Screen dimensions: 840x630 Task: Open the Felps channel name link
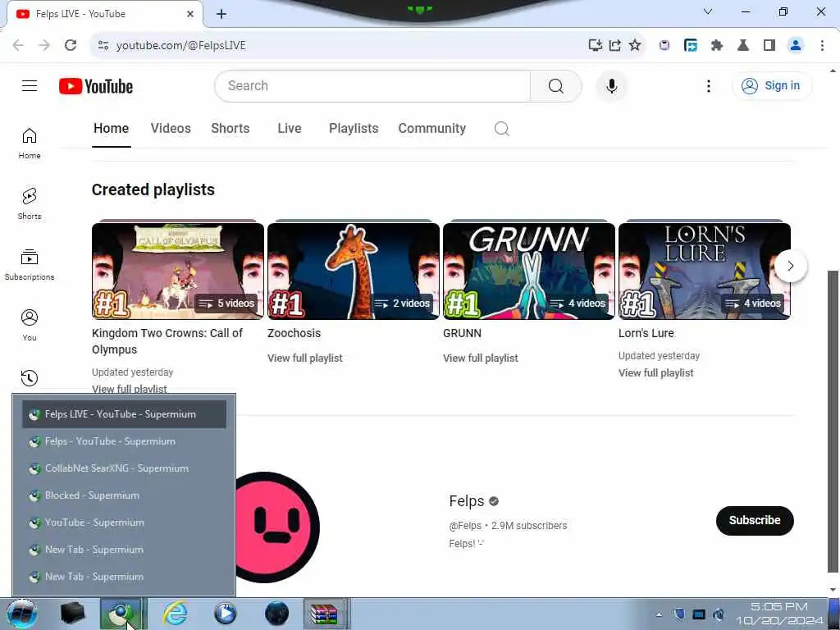click(467, 501)
